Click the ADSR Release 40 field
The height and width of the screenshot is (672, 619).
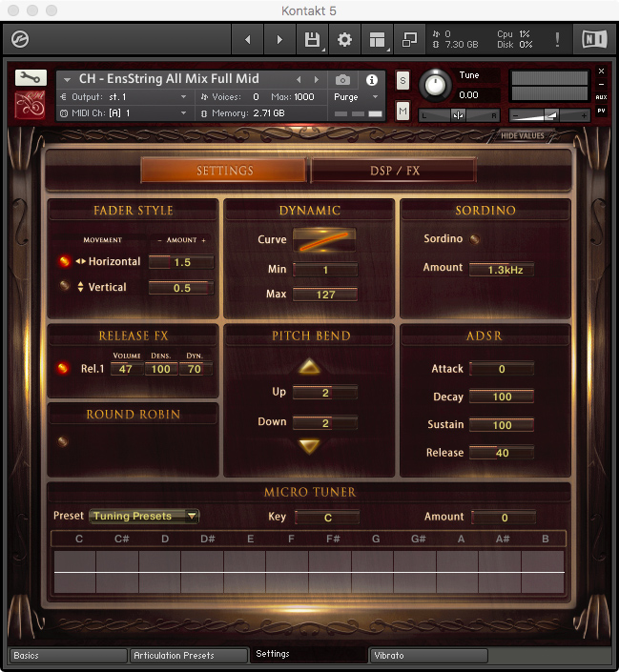click(x=502, y=453)
